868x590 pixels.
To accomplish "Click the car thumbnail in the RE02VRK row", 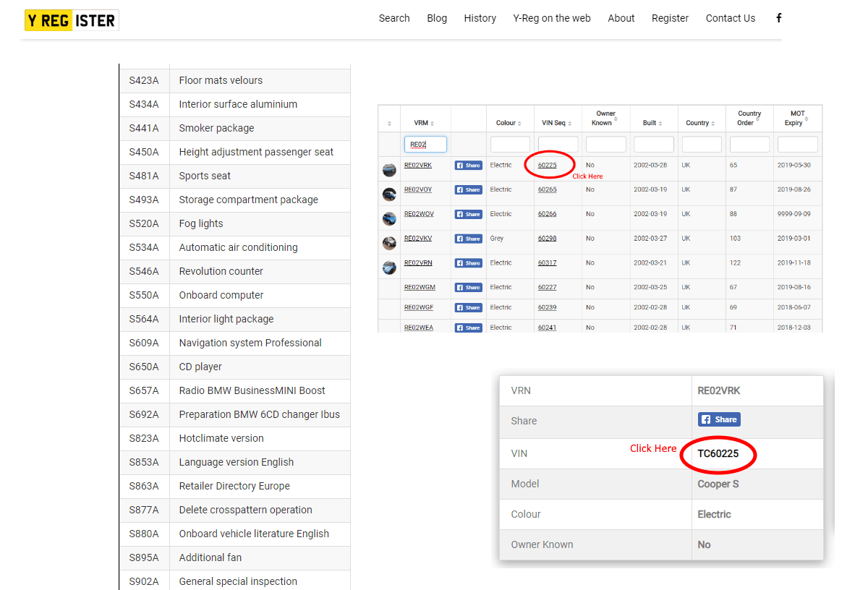I will coord(389,170).
